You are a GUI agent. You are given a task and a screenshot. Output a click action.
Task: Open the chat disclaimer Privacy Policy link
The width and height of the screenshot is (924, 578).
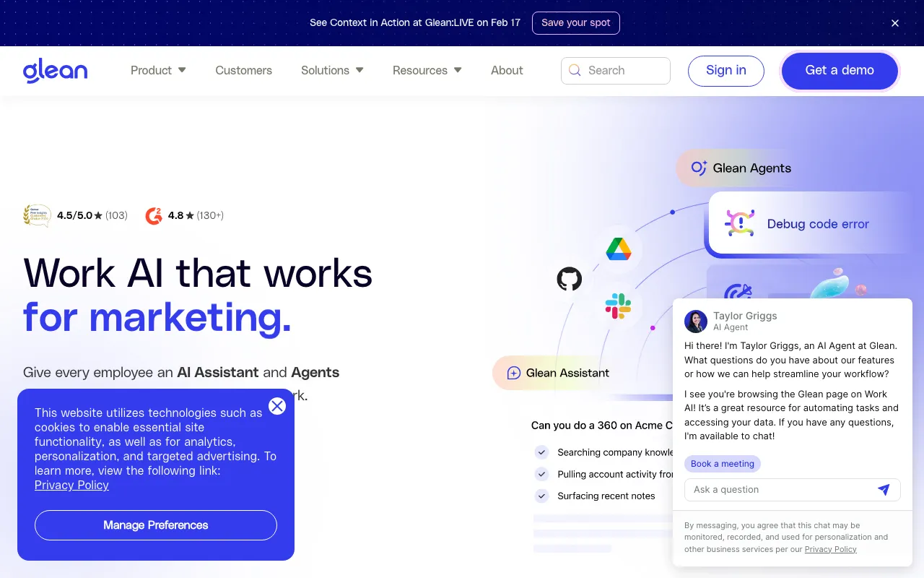(831, 549)
